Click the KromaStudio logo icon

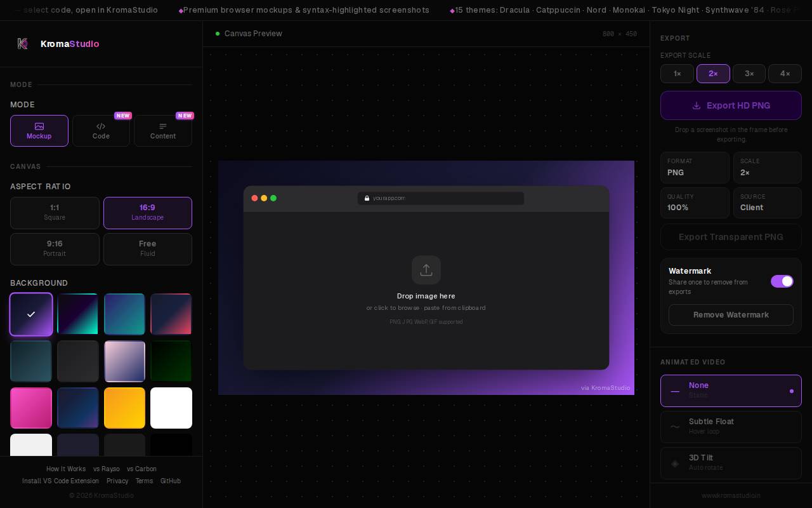tap(23, 44)
